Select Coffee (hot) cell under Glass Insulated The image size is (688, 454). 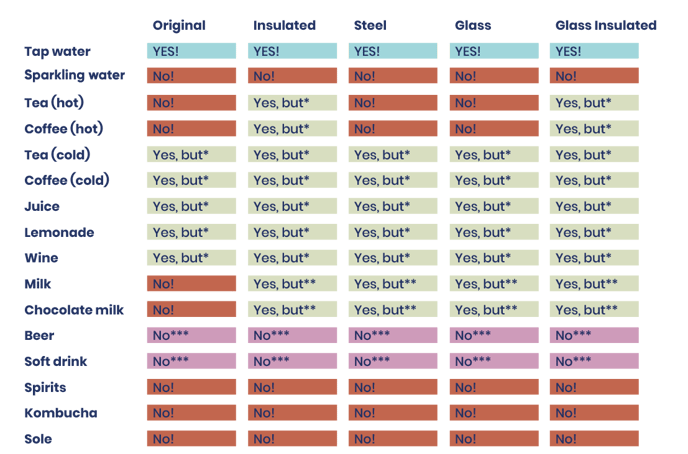tap(594, 128)
